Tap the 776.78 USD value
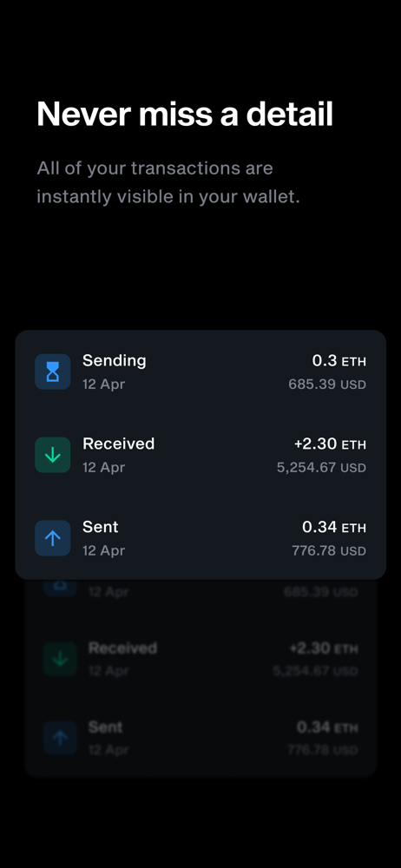 coord(329,551)
